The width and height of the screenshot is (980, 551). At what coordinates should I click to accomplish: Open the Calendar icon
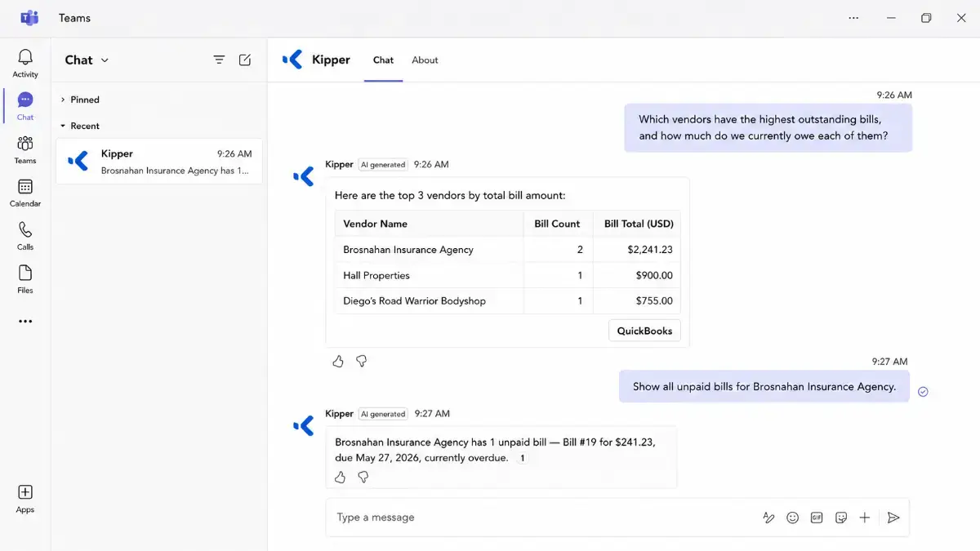(25, 187)
